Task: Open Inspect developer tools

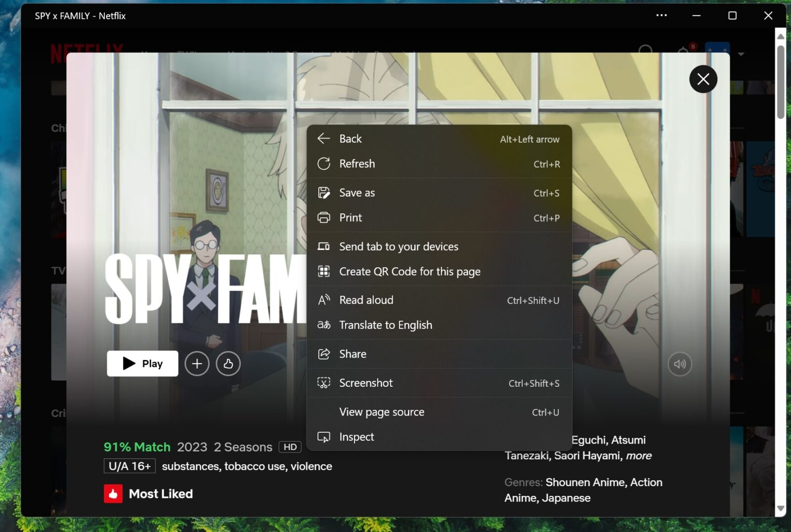Action: (356, 437)
